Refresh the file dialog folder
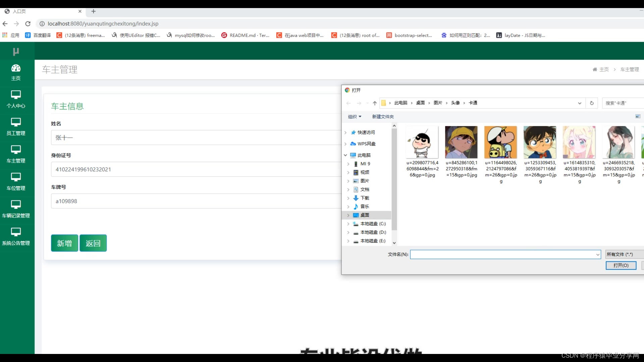The width and height of the screenshot is (644, 362). 592,103
